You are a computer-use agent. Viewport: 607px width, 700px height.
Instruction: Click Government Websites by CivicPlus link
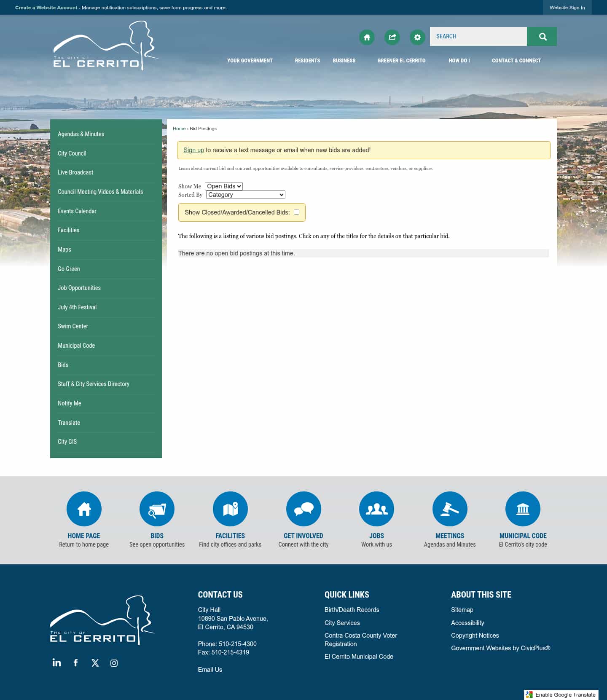501,648
